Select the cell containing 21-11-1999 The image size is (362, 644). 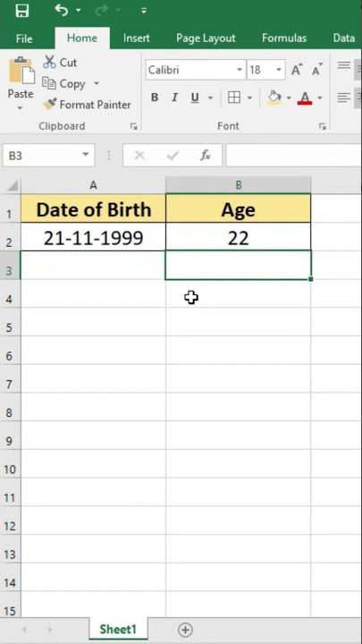93,237
